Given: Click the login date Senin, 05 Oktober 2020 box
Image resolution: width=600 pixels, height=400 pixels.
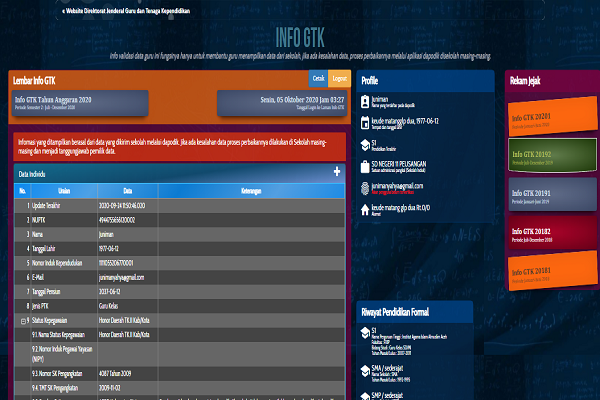Looking at the screenshot, I should click(x=282, y=103).
